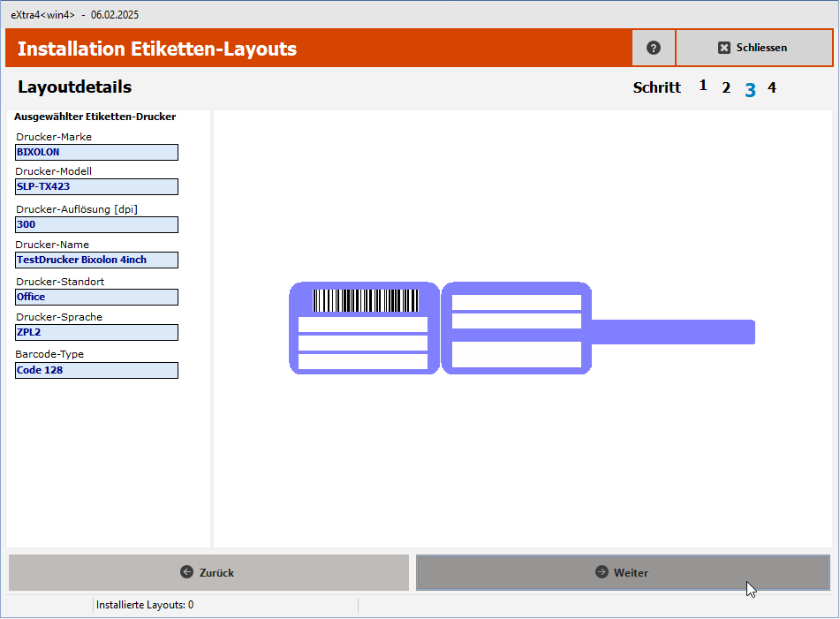The image size is (840, 619).
Task: Select the right ring label layout preview
Action: (x=517, y=327)
